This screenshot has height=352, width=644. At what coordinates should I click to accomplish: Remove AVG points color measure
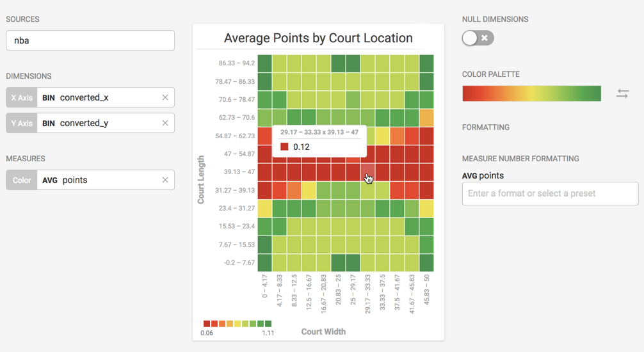click(165, 180)
